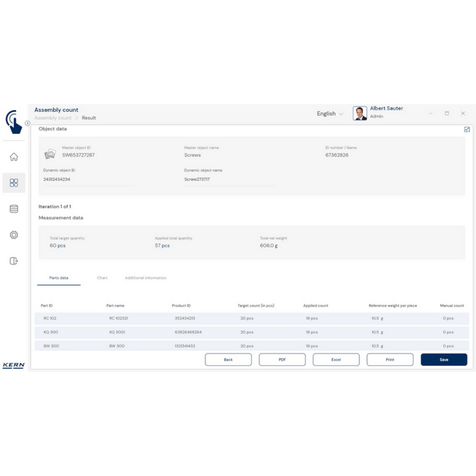Click the KERN logo
The image size is (476, 476).
(x=14, y=365)
